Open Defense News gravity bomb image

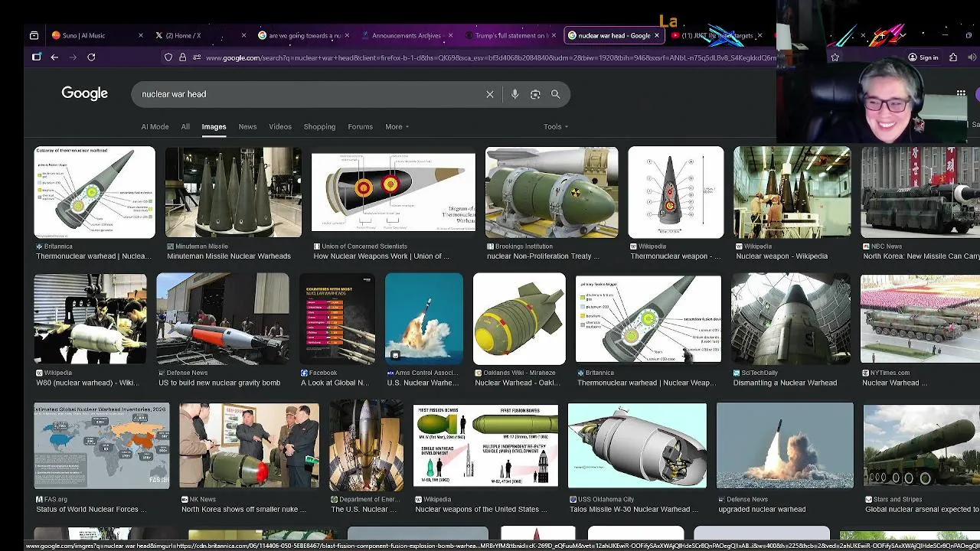[x=223, y=318]
